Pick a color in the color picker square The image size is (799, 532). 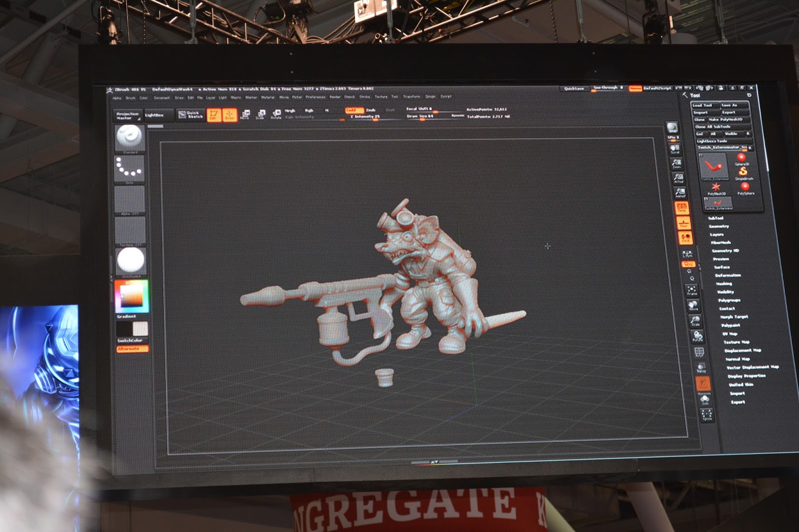132,296
